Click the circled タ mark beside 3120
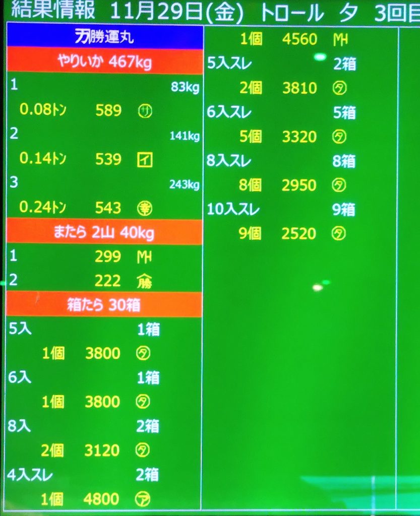 (143, 450)
